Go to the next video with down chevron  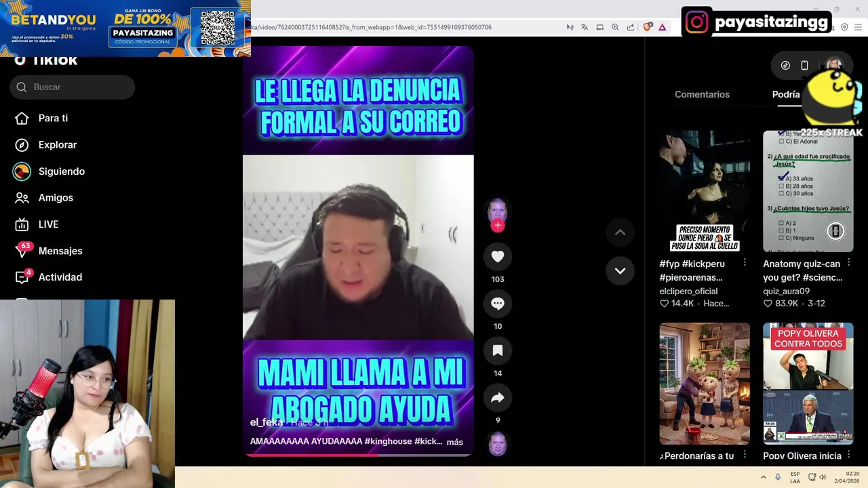pyautogui.click(x=620, y=270)
